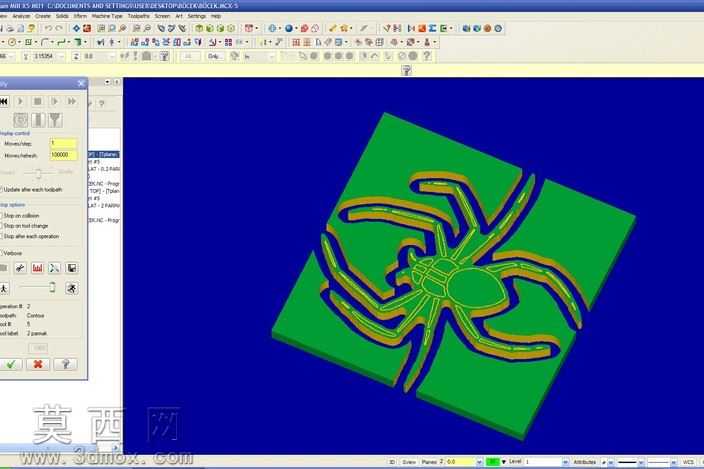
Task: Toggle Update after each toolpath checkbox
Action: pos(1,190)
